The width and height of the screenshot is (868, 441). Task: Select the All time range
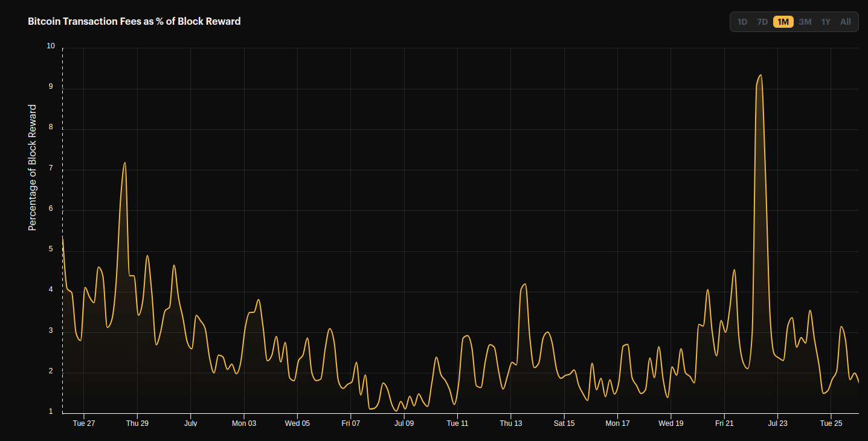tap(846, 22)
